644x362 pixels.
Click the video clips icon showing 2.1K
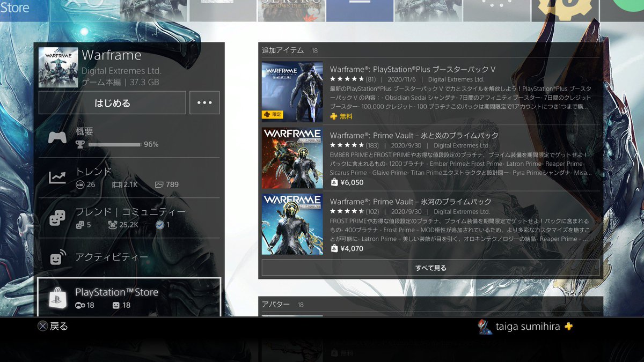(x=116, y=184)
